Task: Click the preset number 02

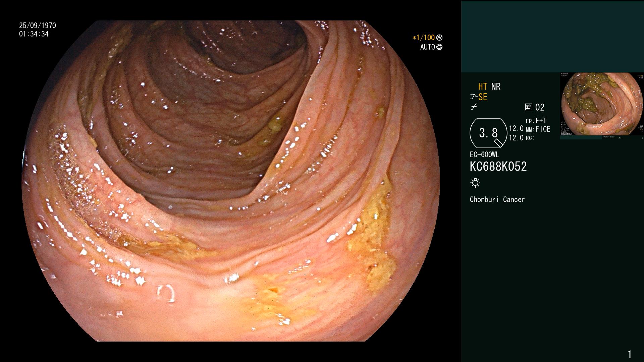Action: click(540, 107)
